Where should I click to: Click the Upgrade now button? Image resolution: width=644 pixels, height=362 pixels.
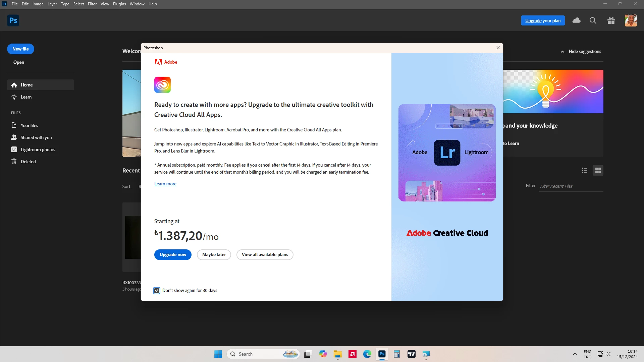click(x=173, y=255)
